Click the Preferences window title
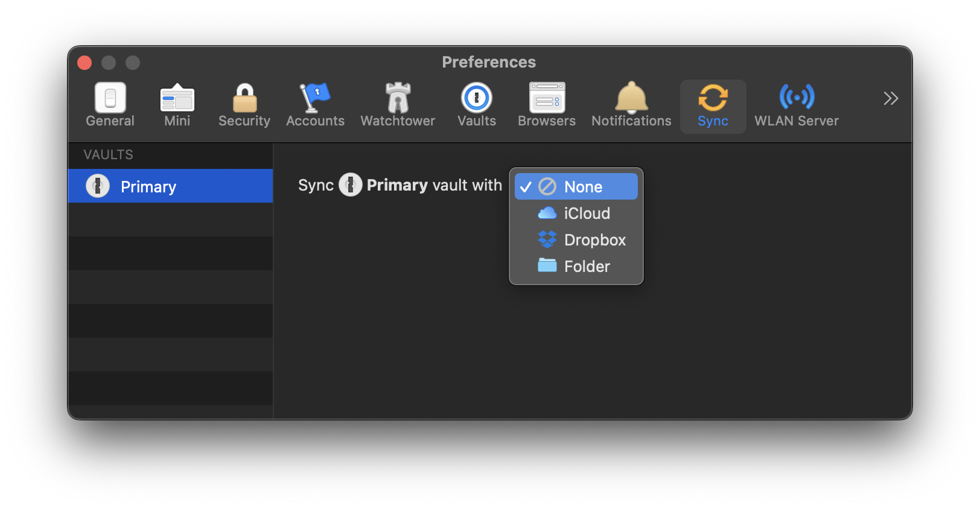This screenshot has height=509, width=980. tap(489, 62)
